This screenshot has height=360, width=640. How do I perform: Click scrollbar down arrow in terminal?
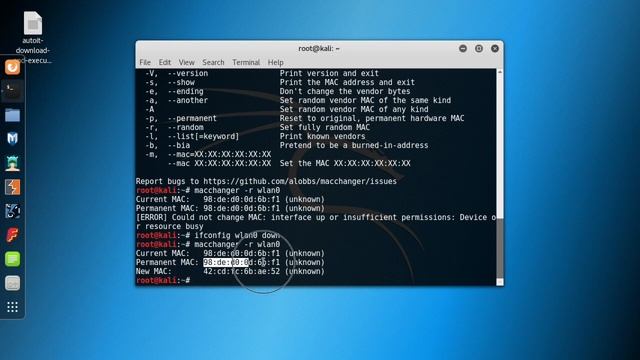[x=500, y=282]
